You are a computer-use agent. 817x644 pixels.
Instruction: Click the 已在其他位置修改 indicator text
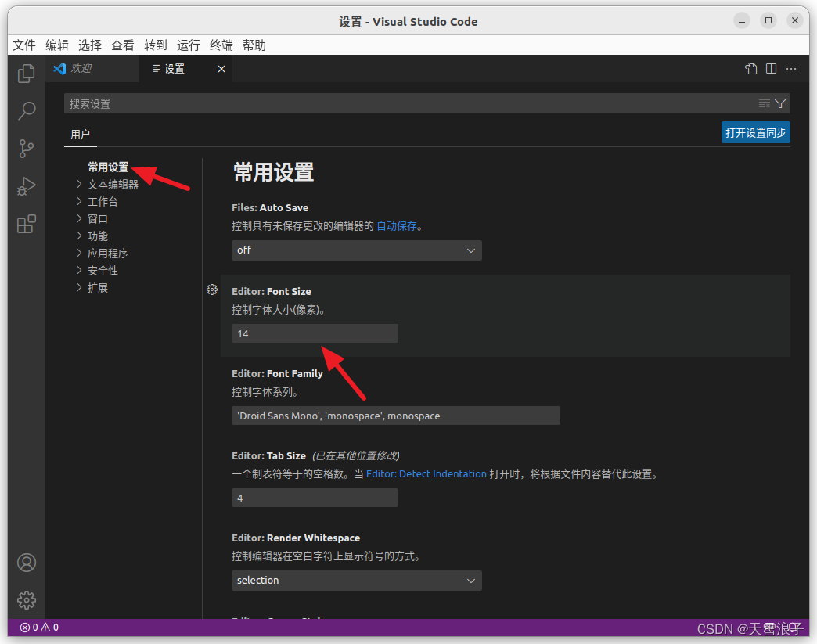click(x=356, y=456)
